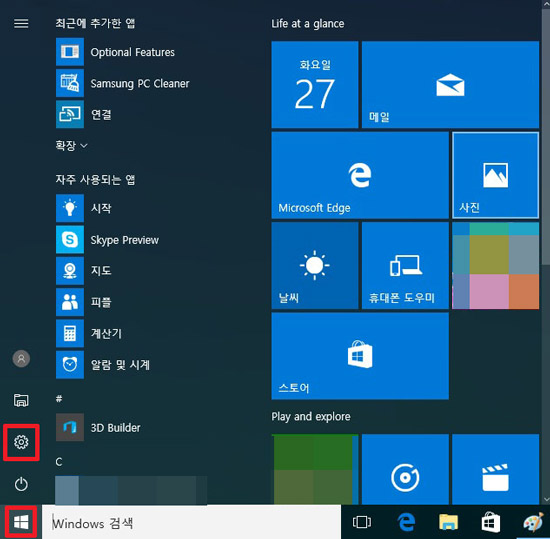Click the Windows Start button
This screenshot has height=539, width=550.
pyautogui.click(x=21, y=523)
